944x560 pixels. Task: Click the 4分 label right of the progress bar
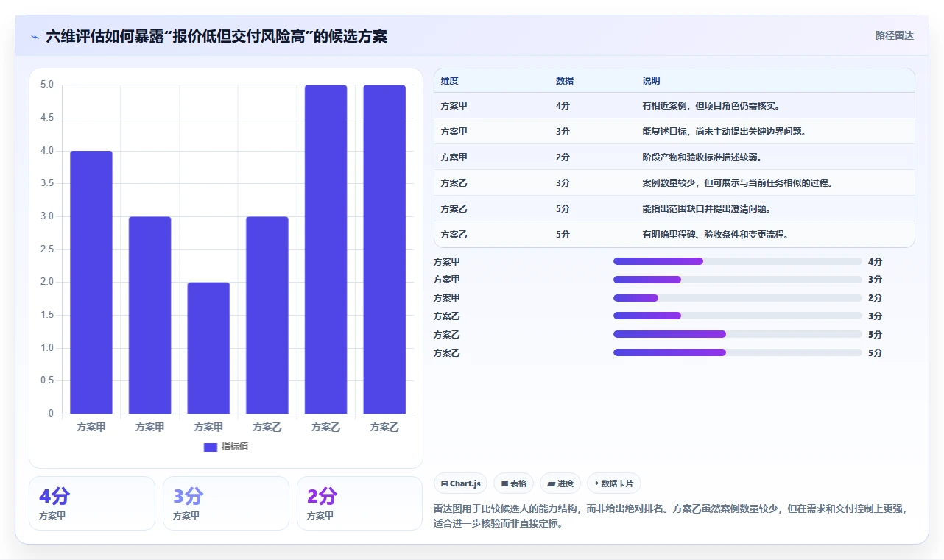pos(875,261)
